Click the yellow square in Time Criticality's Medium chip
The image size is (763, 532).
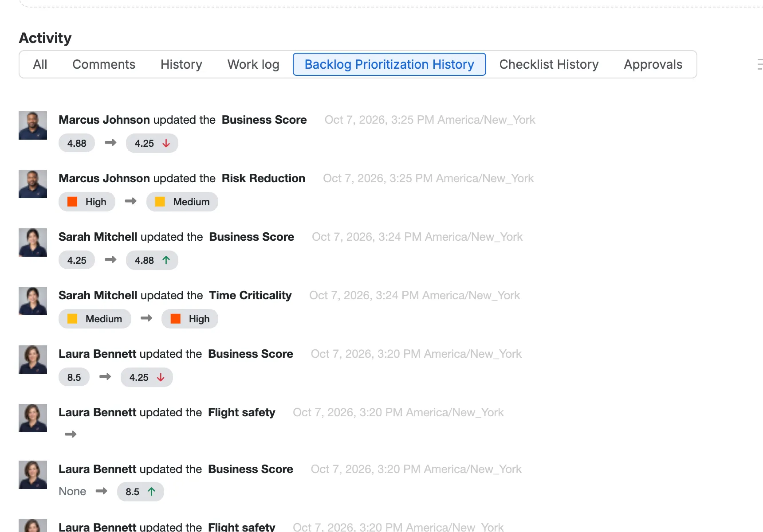(72, 319)
